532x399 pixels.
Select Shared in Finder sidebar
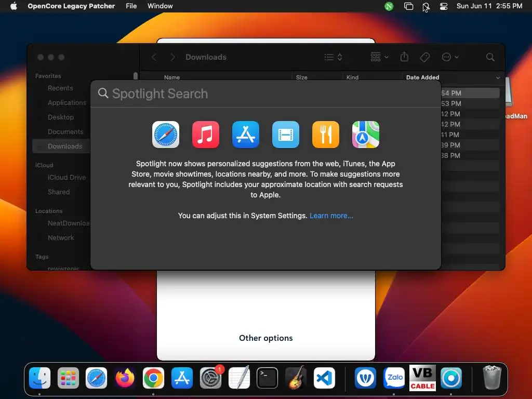point(59,192)
